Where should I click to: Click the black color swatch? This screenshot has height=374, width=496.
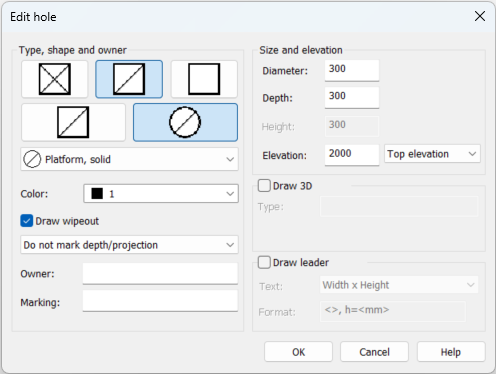97,194
